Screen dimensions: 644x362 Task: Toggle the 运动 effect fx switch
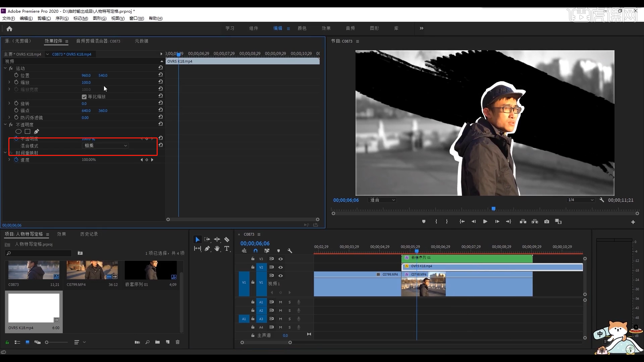11,68
